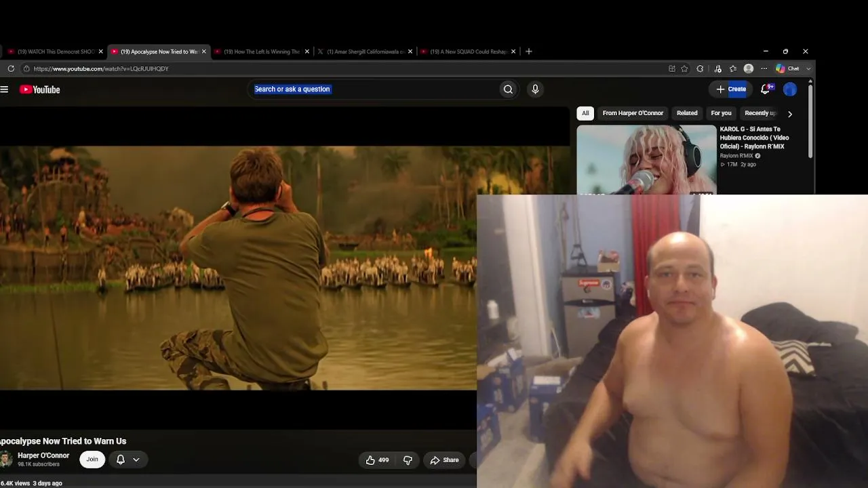Select the 'From Harper O'Connor' filter chip
This screenshot has height=488, width=868.
pos(633,113)
